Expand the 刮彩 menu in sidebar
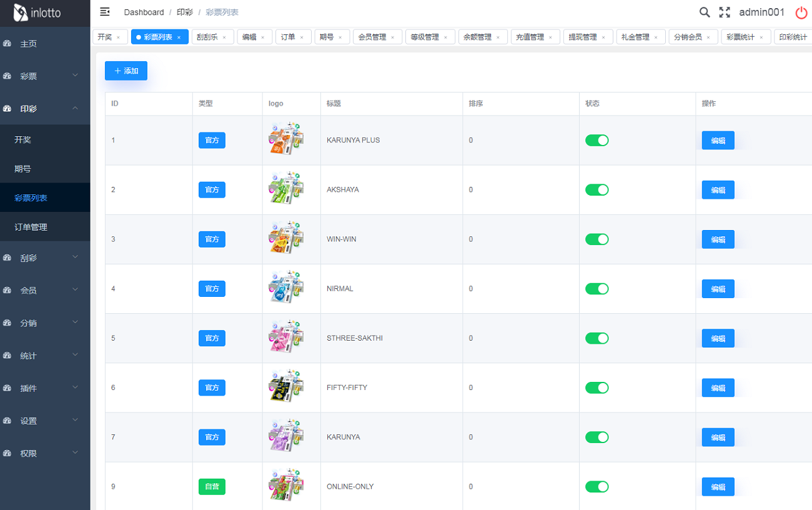 point(75,257)
